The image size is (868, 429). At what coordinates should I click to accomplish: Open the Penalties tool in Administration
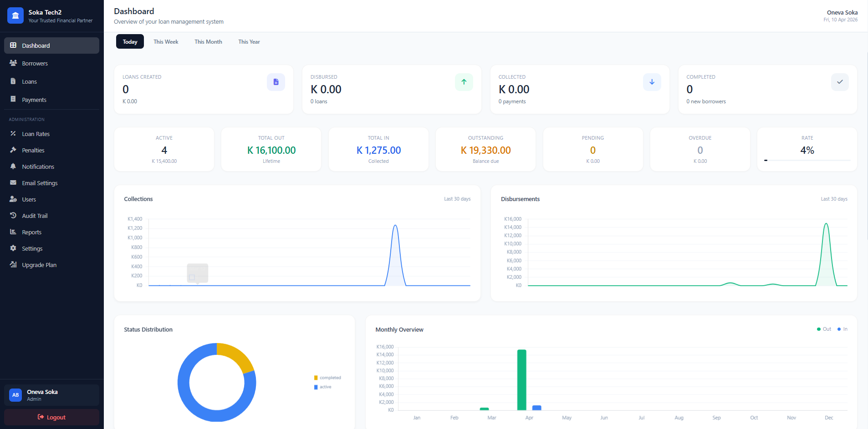(33, 150)
